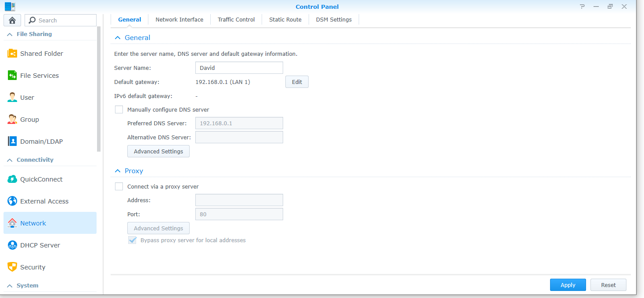
Task: Open the DSM Settings tab
Action: coord(334,19)
